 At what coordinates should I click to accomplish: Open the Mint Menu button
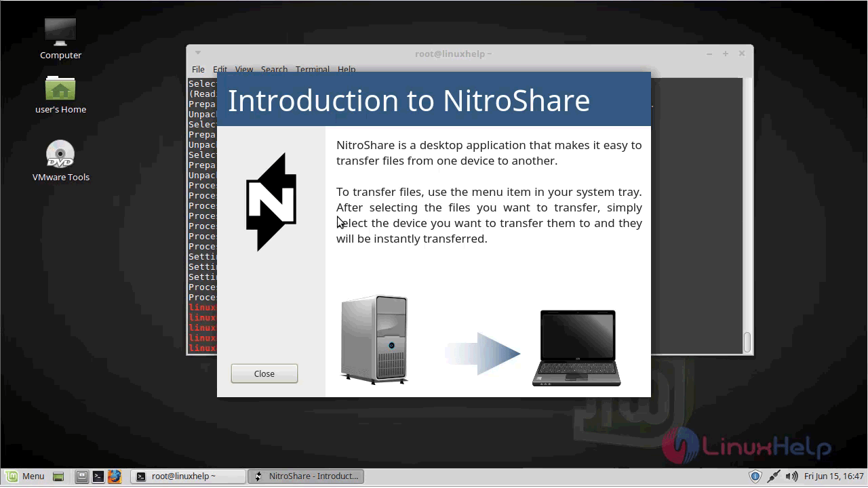(24, 476)
